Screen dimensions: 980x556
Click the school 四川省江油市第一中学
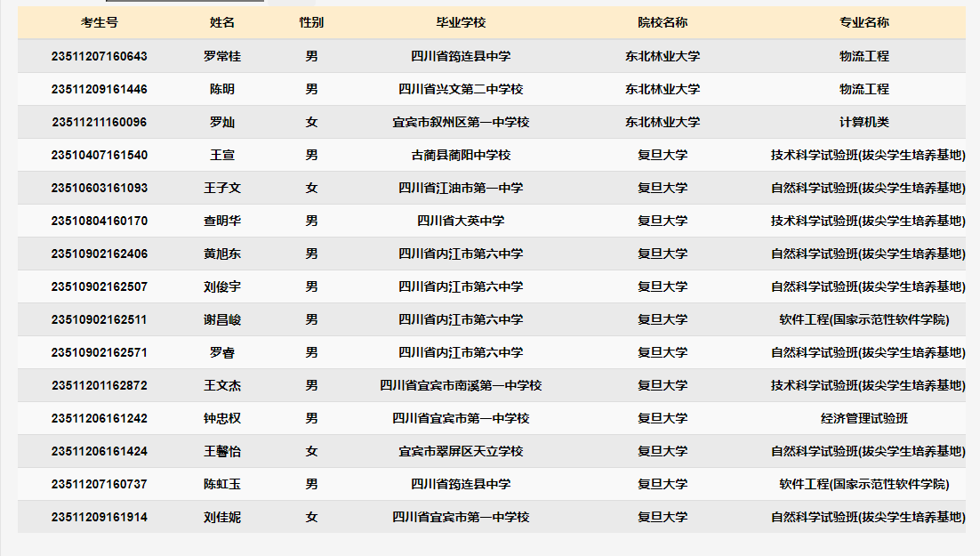point(461,188)
